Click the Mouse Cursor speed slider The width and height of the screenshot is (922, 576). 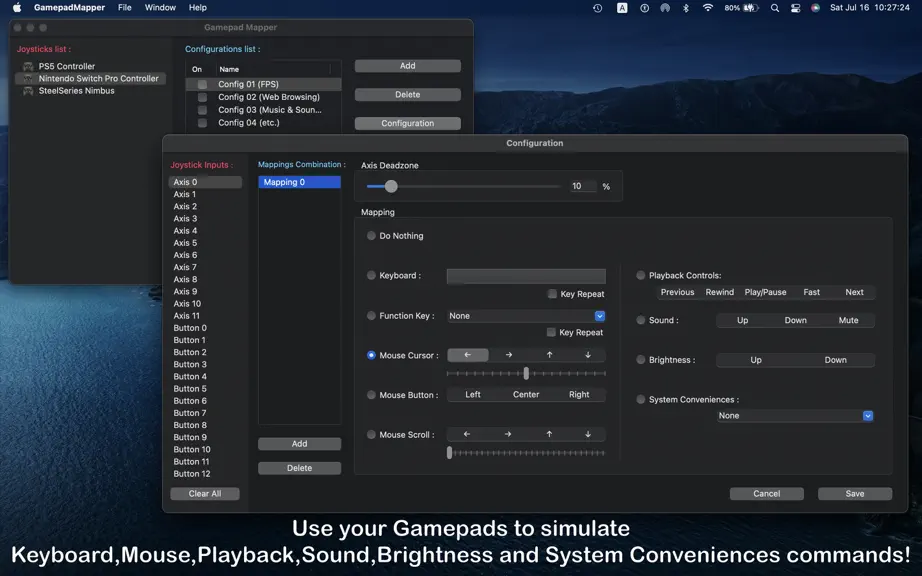tap(526, 373)
